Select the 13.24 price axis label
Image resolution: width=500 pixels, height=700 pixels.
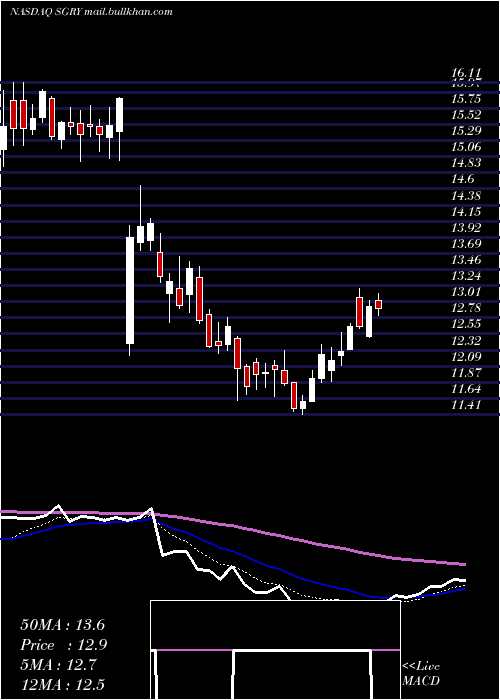click(x=466, y=276)
